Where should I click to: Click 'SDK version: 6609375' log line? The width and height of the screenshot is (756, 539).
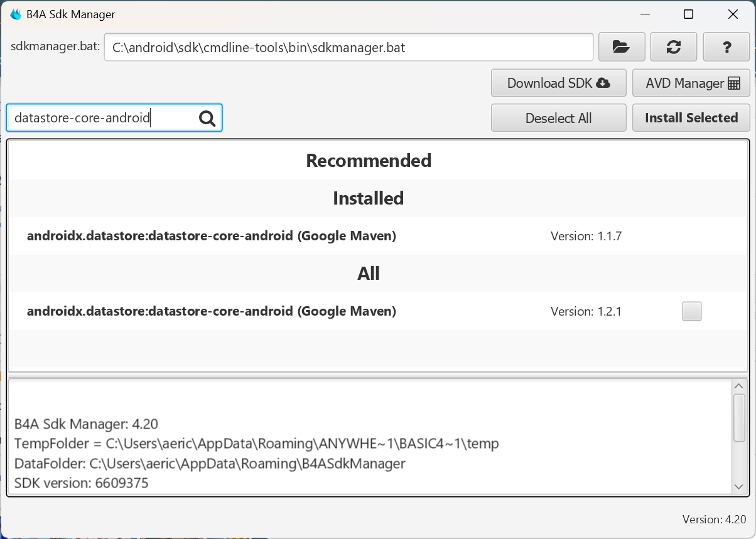pyautogui.click(x=81, y=484)
